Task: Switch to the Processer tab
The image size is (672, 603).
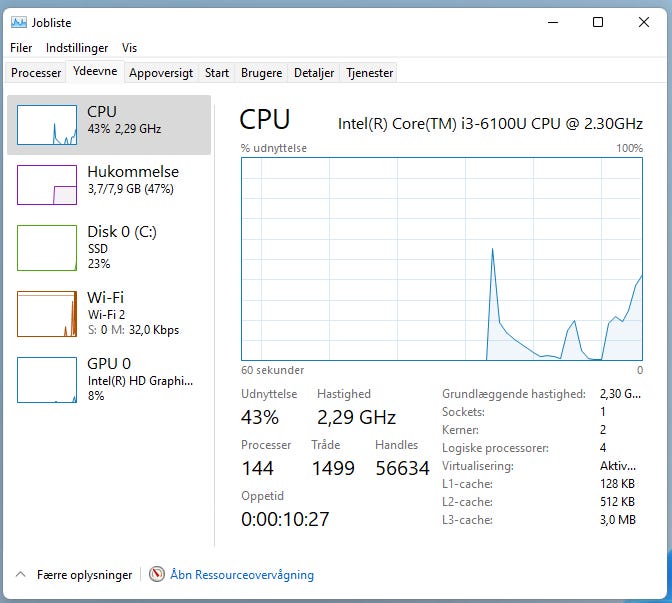Action: (x=36, y=73)
